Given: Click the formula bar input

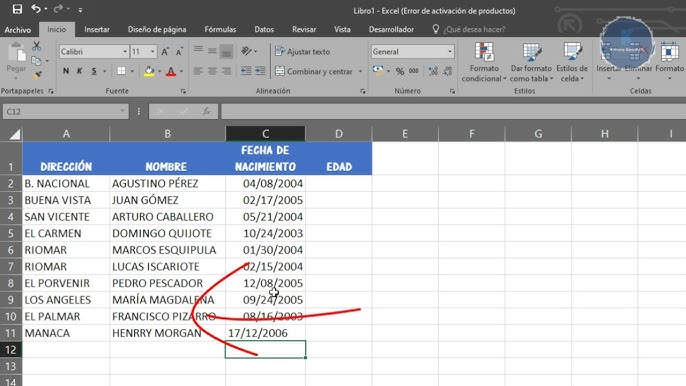Looking at the screenshot, I should coord(453,112).
